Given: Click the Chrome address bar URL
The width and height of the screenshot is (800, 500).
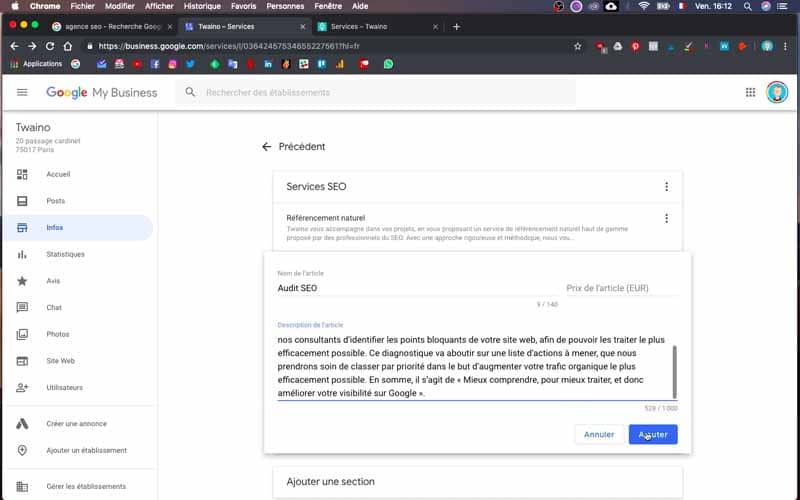Looking at the screenshot, I should point(229,46).
